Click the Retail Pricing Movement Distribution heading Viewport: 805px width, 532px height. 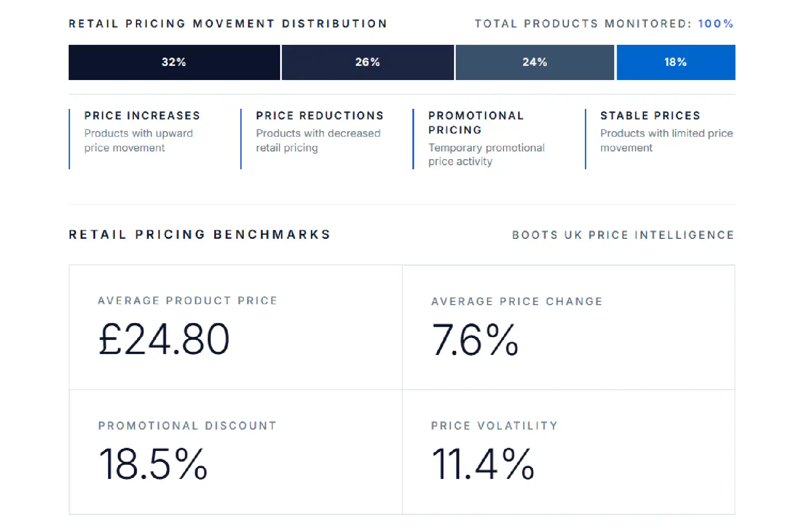point(228,24)
